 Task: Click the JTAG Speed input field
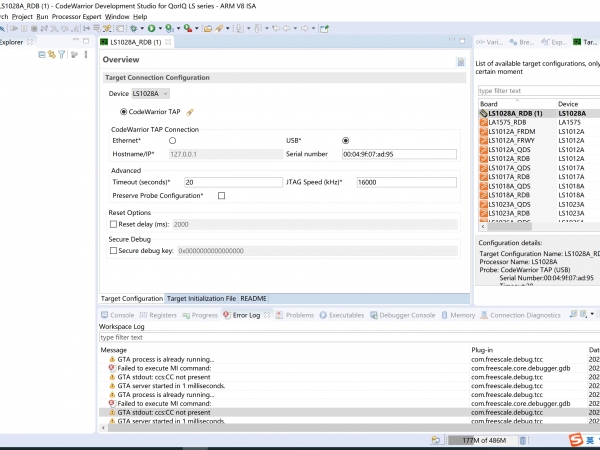pyautogui.click(x=405, y=182)
